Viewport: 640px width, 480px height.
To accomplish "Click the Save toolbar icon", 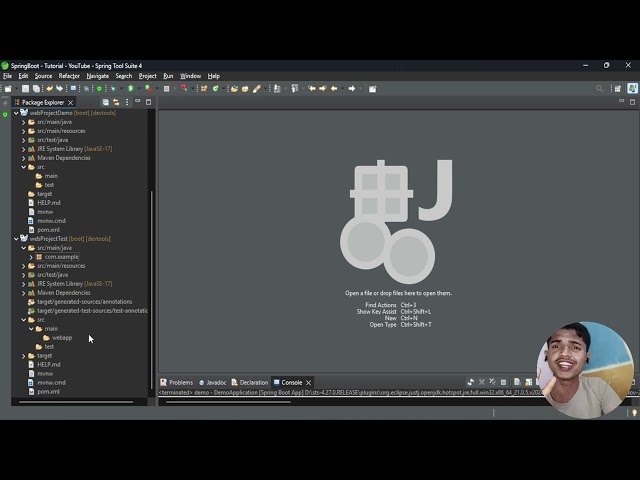I will 25,89.
